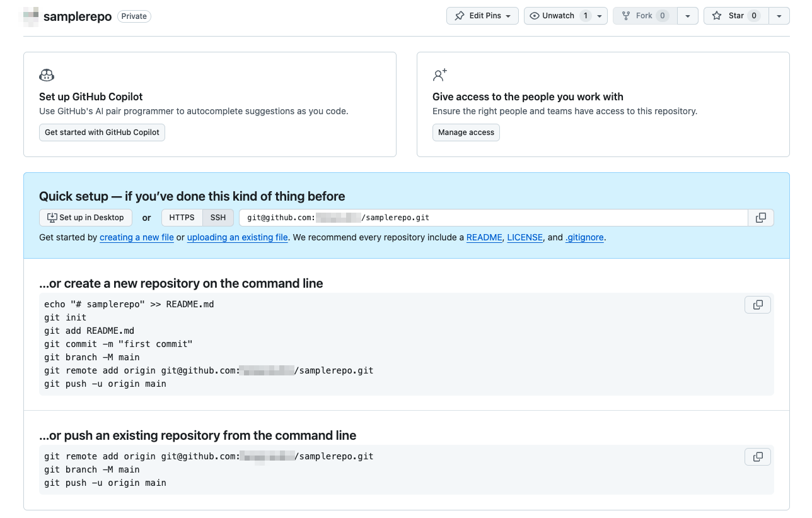The height and width of the screenshot is (518, 812).
Task: Copy the push existing repository commands
Action: (x=758, y=457)
